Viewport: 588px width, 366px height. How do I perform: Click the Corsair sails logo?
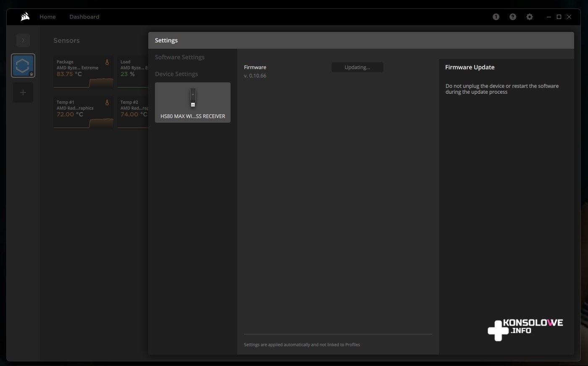[25, 17]
